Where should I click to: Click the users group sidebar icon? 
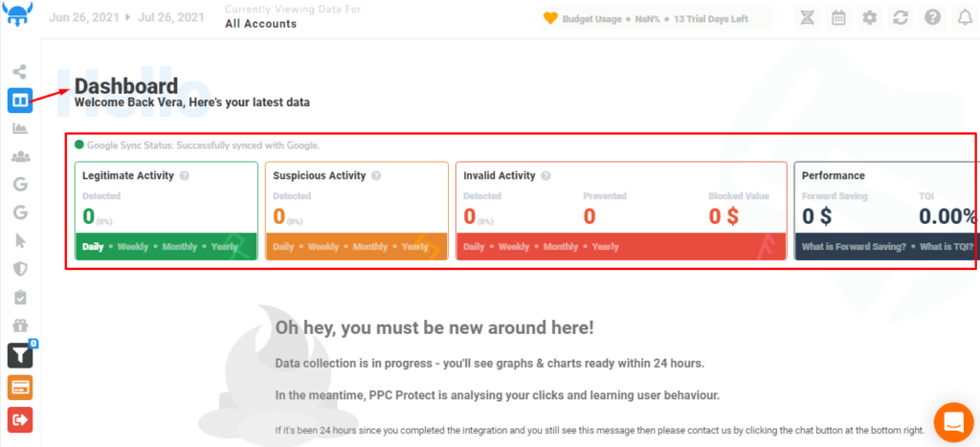tap(20, 156)
